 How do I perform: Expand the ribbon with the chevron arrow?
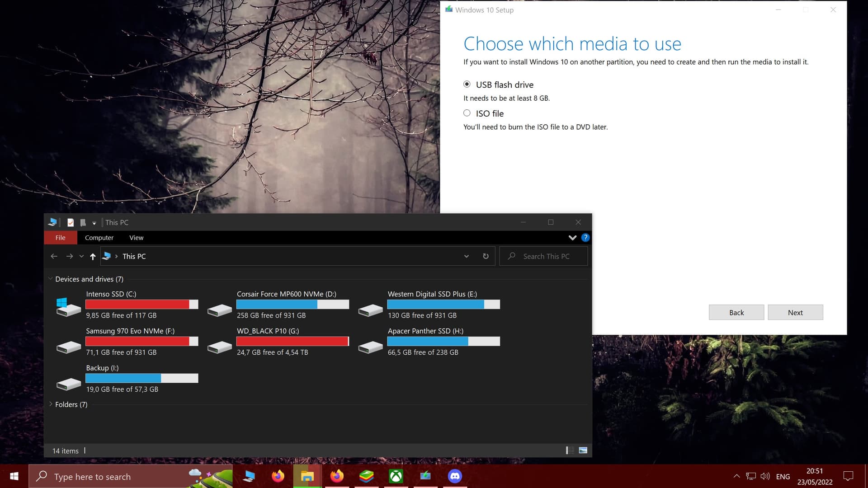(x=572, y=238)
